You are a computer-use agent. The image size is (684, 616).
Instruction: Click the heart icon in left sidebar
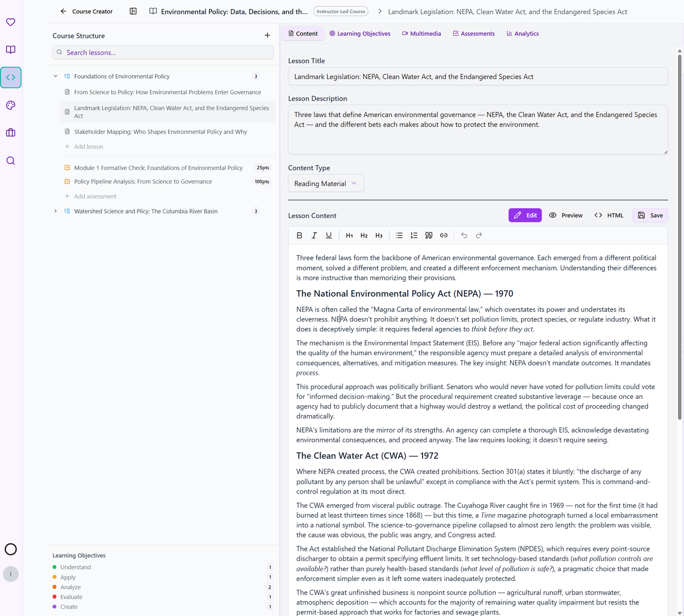[x=11, y=22]
